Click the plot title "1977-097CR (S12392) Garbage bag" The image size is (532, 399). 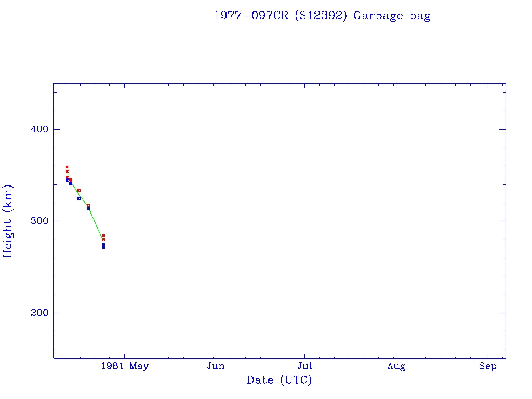[322, 16]
